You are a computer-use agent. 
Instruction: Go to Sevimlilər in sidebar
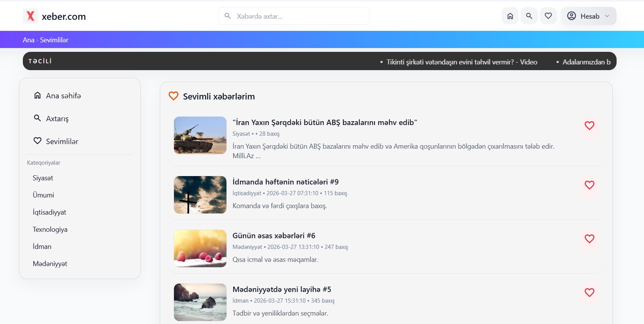(62, 141)
